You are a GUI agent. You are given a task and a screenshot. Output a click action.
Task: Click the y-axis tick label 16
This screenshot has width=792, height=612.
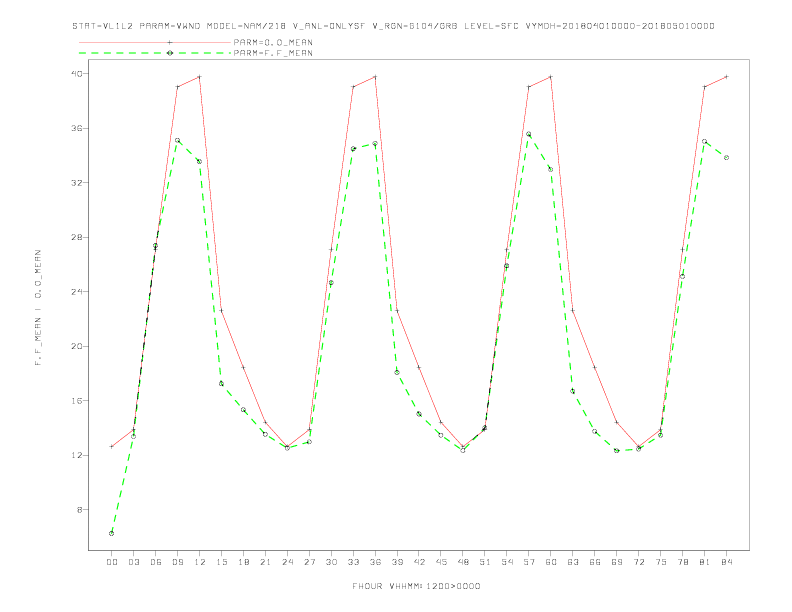pyautogui.click(x=76, y=401)
